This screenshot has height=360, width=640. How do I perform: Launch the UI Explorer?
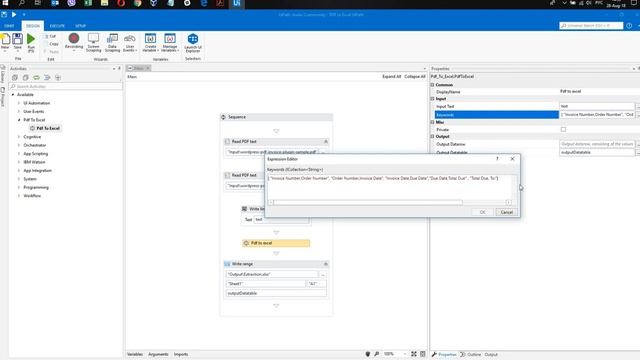193,39
